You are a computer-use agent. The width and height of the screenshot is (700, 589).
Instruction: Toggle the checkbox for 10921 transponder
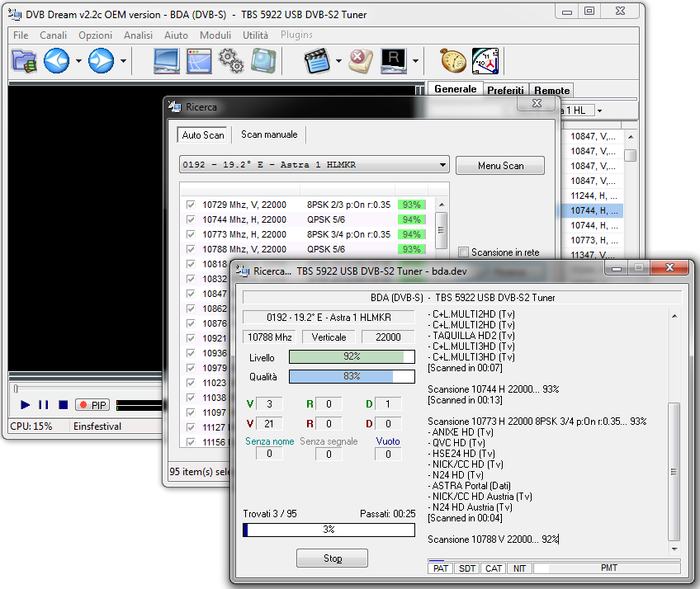tap(191, 338)
